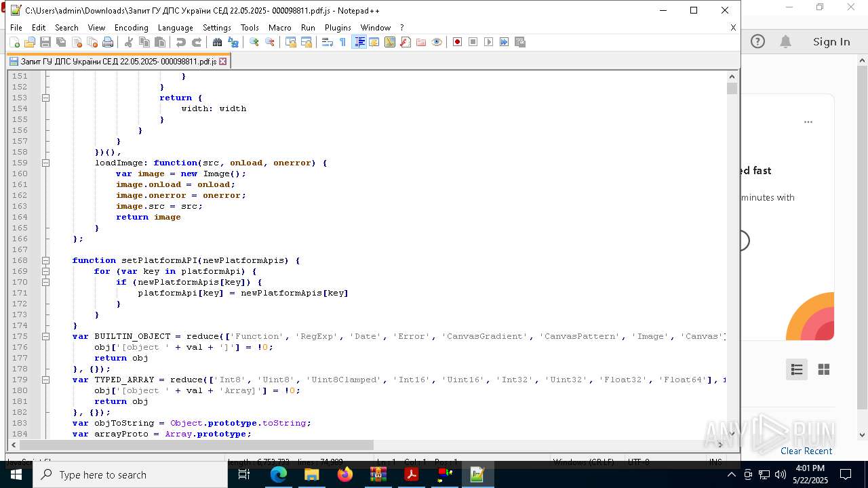The height and width of the screenshot is (488, 868).
Task: Select list view icon in background window
Action: click(797, 369)
